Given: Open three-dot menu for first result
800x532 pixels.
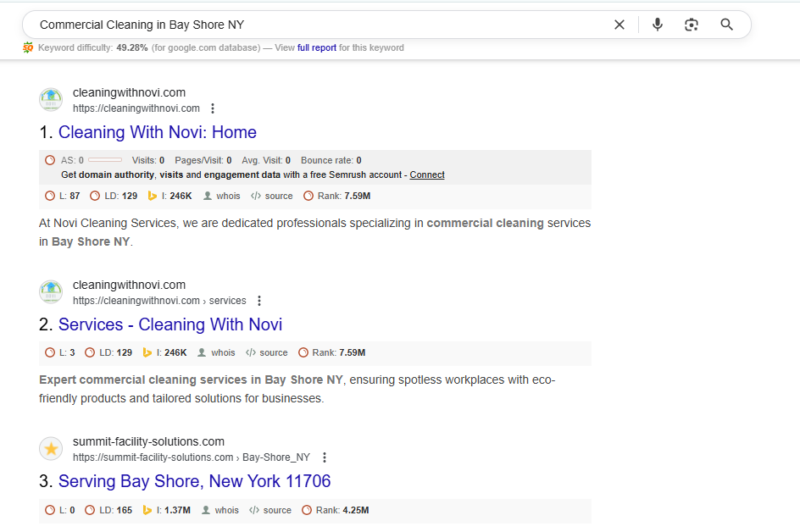Looking at the screenshot, I should [x=213, y=108].
